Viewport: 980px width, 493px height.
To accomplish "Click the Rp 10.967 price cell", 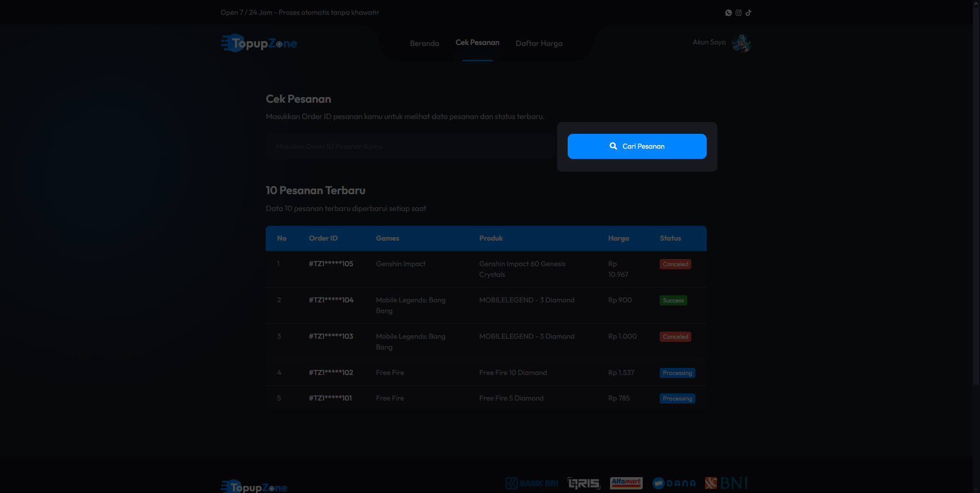I will [x=618, y=269].
